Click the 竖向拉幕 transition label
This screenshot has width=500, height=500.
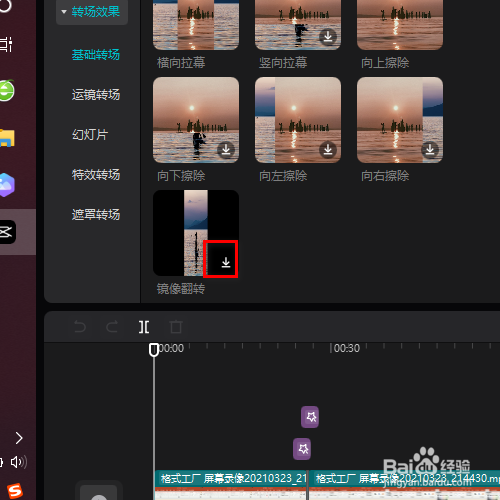[283, 63]
